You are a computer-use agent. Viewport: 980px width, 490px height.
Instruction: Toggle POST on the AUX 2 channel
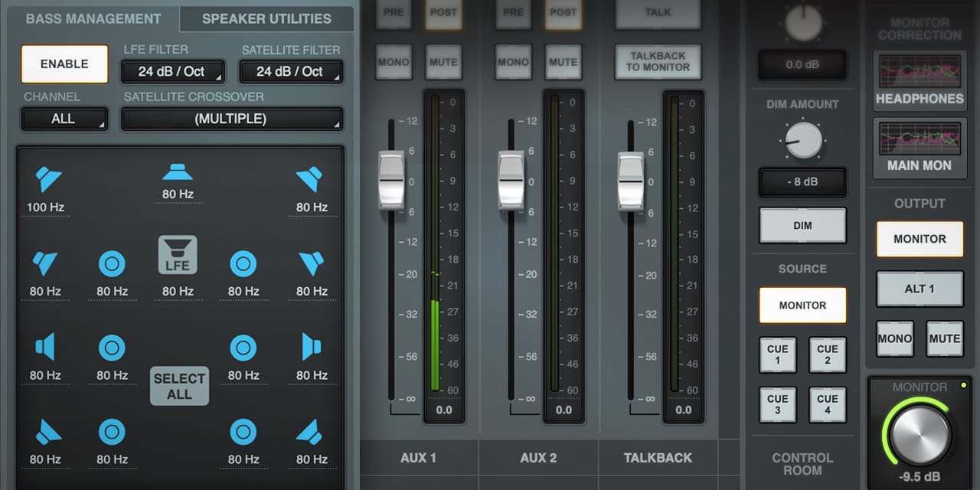563,13
